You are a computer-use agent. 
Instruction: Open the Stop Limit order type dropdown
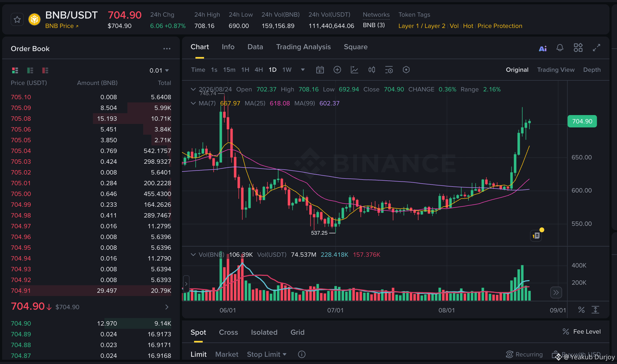coord(267,355)
